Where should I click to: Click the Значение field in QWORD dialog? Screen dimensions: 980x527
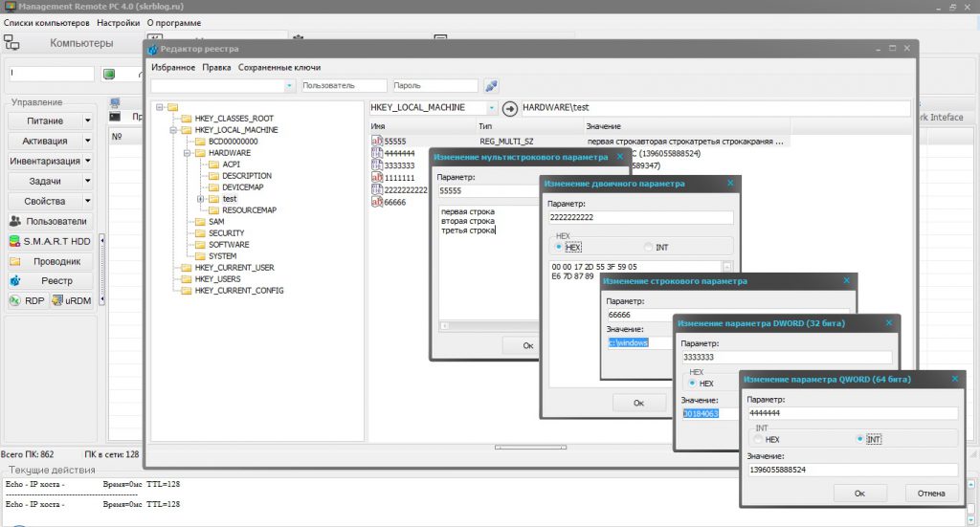tap(853, 470)
